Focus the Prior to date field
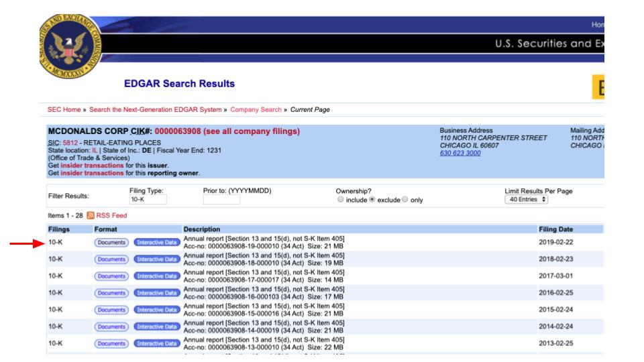This screenshot has width=644, height=362. [221, 200]
